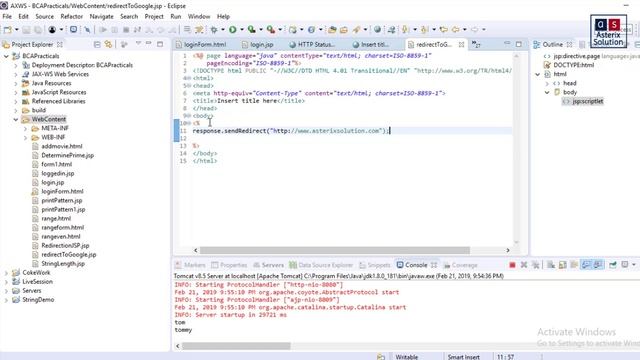Open dropdown arrow next to Debug icon
This screenshot has width=640, height=360.
click(x=223, y=29)
